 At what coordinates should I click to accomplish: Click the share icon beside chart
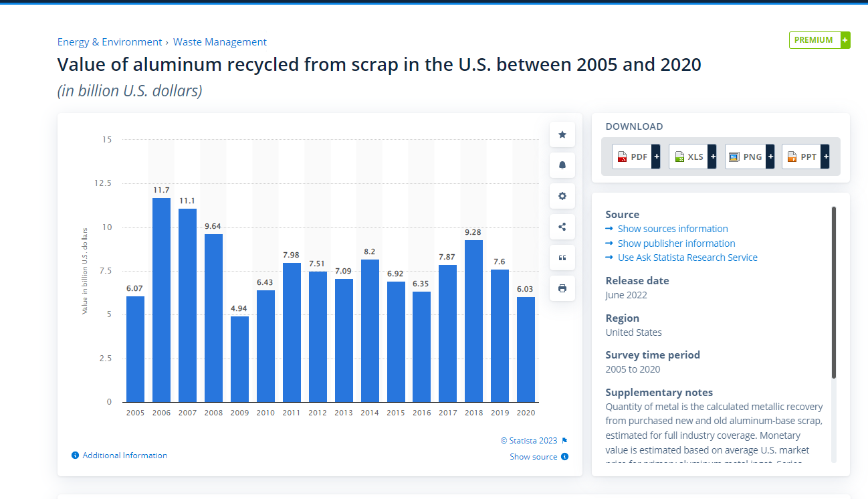coord(562,227)
